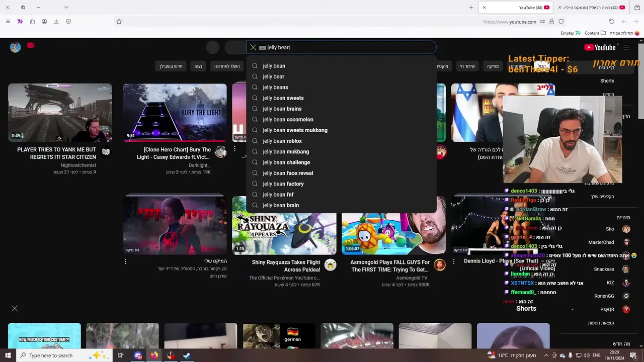The height and width of the screenshot is (362, 644).
Task: Open Firefox extensions puzzle icon
Action: click(32, 22)
